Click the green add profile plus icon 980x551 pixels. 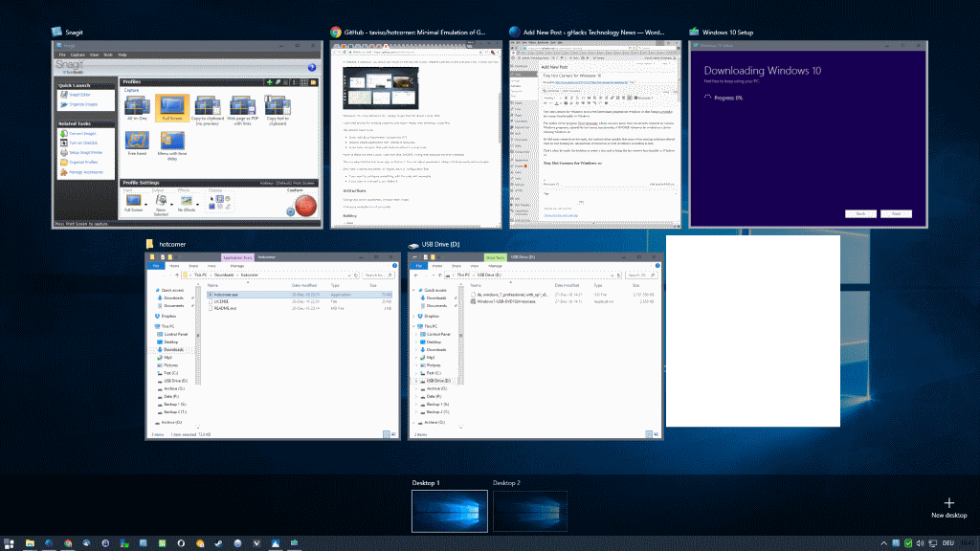[269, 82]
